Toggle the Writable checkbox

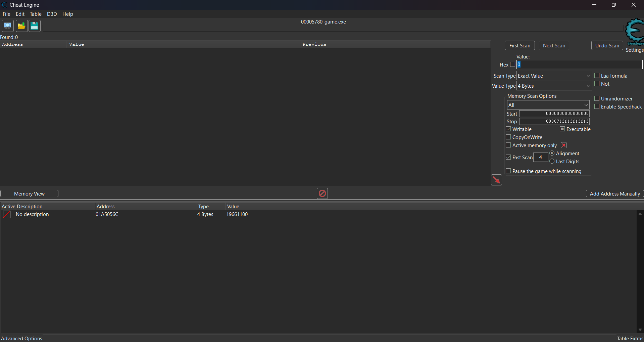click(508, 129)
